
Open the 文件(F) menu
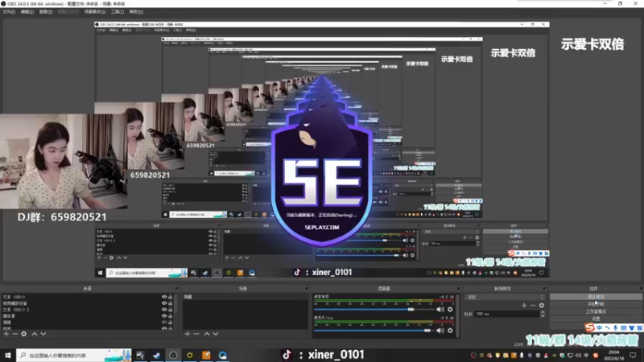pos(9,12)
